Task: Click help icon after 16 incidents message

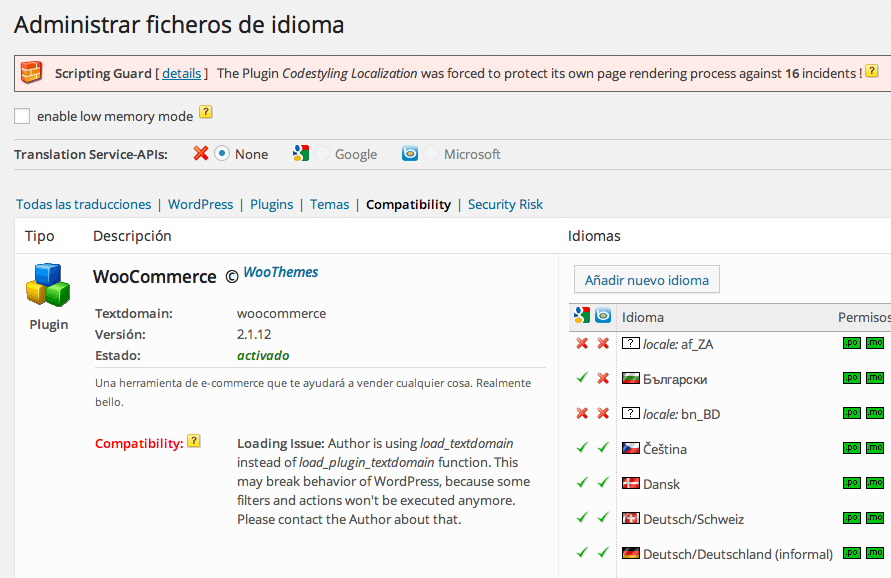Action: (x=872, y=71)
